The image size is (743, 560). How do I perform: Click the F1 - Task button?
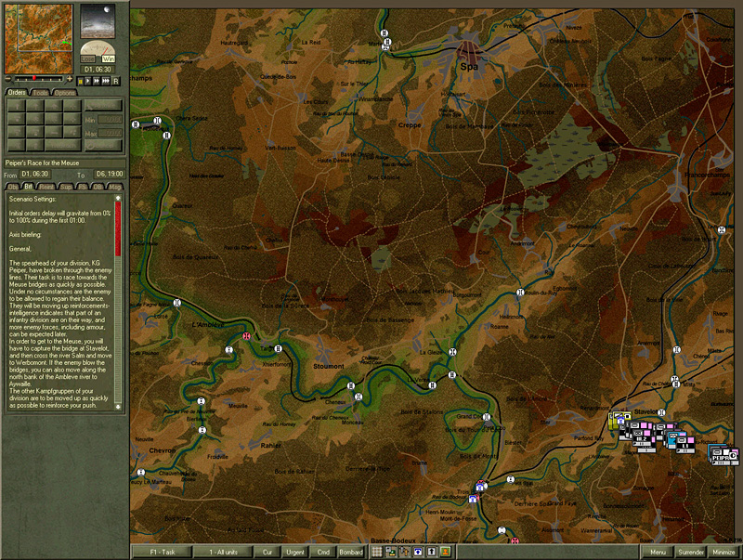point(162,552)
